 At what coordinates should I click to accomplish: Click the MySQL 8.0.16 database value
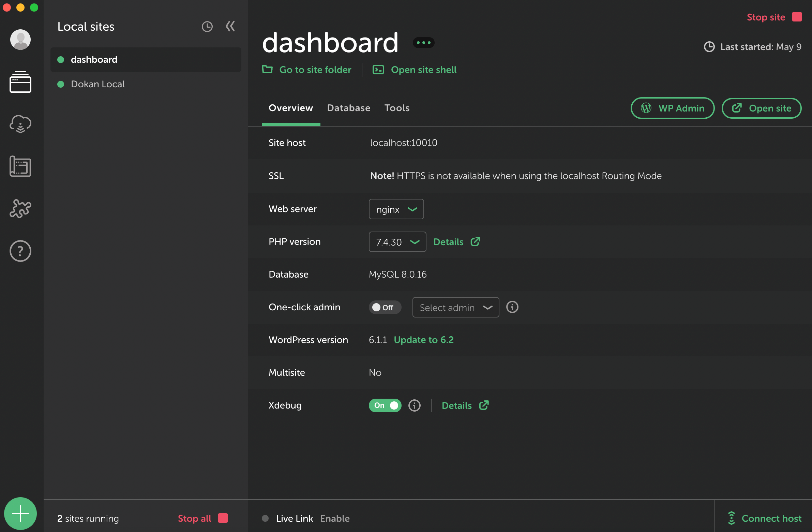(x=397, y=275)
